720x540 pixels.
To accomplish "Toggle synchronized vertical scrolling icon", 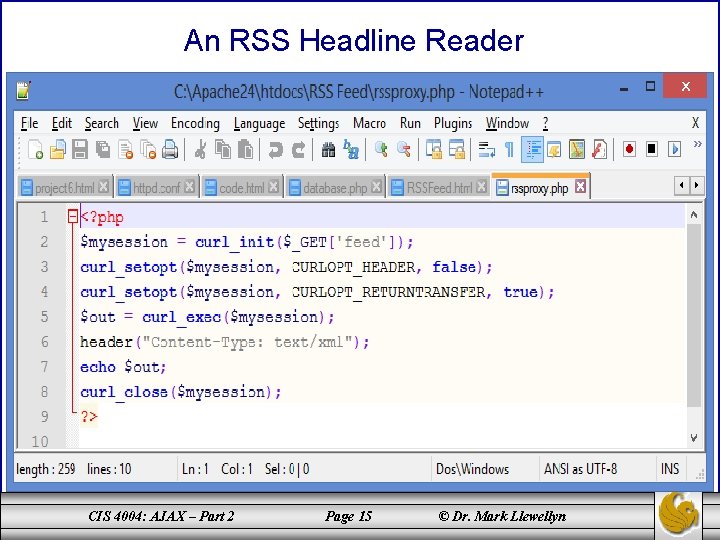I will pos(433,150).
